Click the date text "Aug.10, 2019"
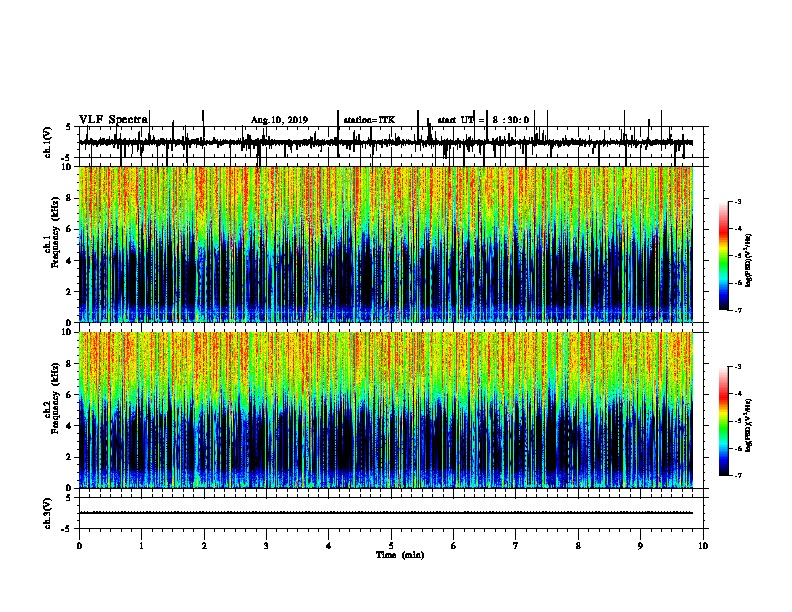The width and height of the screenshot is (792, 612). coord(279,120)
